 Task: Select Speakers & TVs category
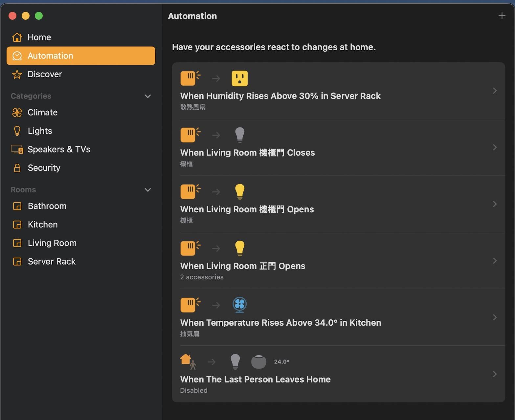tap(59, 150)
